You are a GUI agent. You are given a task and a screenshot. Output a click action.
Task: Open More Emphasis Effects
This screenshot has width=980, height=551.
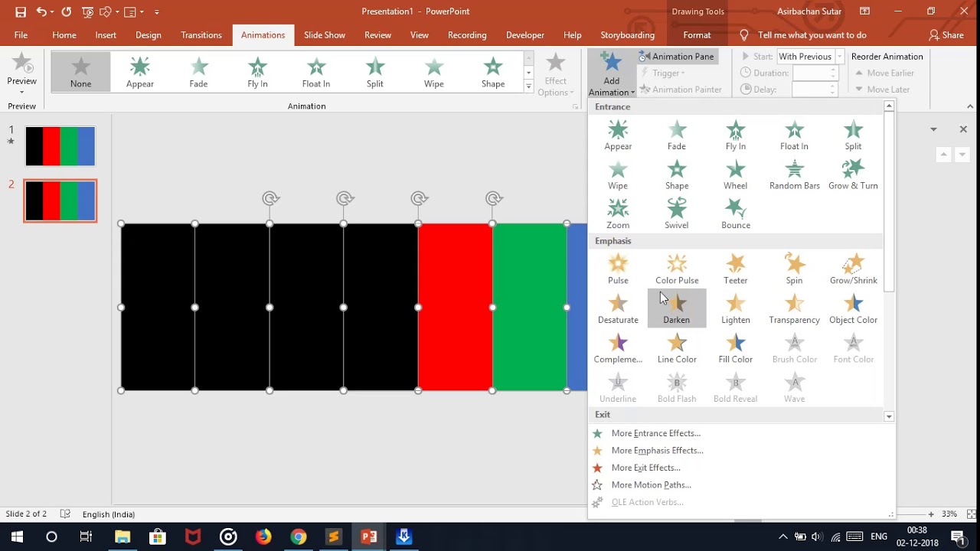tap(741, 451)
